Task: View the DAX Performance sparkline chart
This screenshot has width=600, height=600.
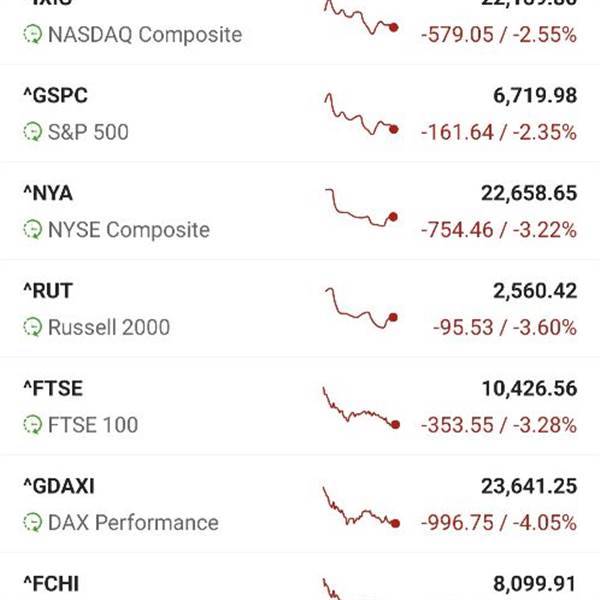Action: 361,508
